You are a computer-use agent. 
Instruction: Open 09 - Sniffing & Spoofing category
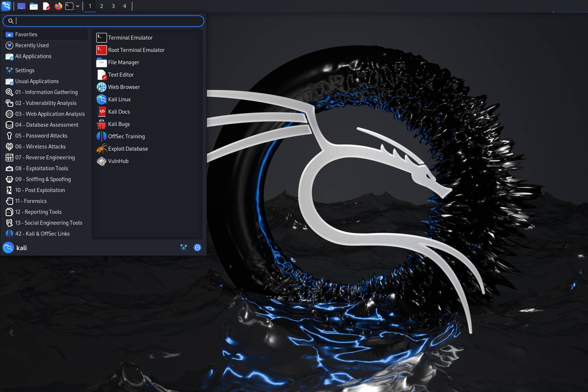click(45, 179)
